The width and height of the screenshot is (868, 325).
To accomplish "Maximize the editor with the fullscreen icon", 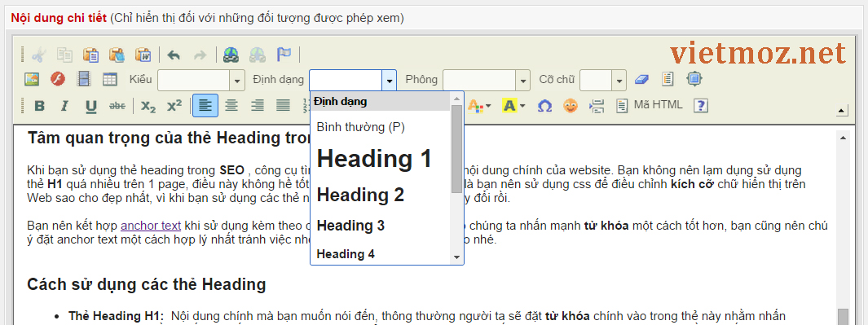I will (x=694, y=80).
